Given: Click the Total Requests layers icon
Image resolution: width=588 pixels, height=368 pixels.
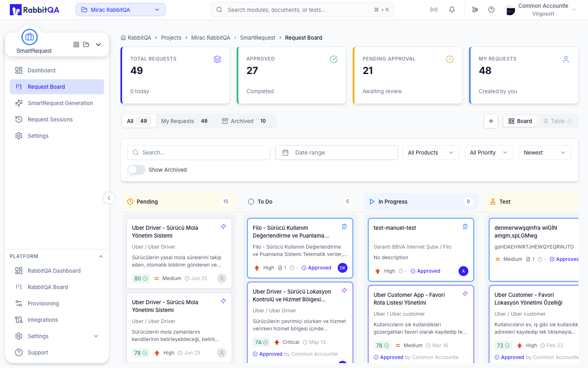Looking at the screenshot, I should pos(218,59).
